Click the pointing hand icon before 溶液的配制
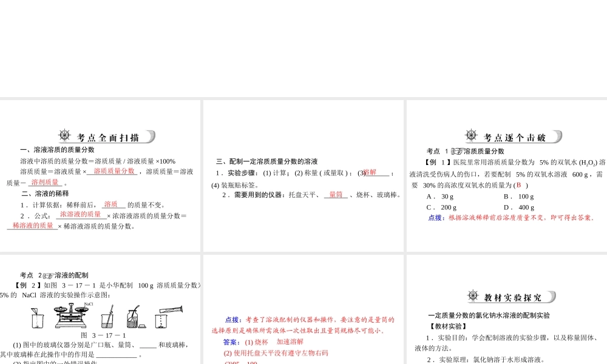Screen dimensions: 607x364 click(x=49, y=275)
